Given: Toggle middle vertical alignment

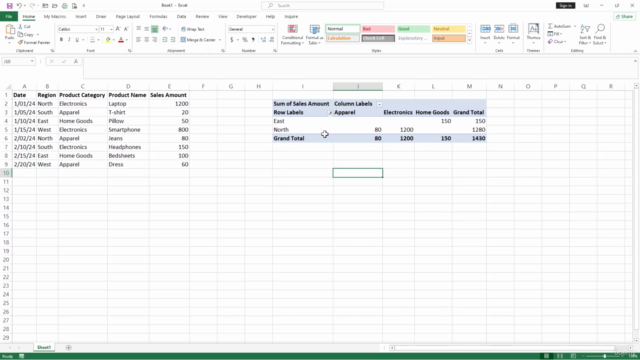Looking at the screenshot, I should click(x=147, y=29).
